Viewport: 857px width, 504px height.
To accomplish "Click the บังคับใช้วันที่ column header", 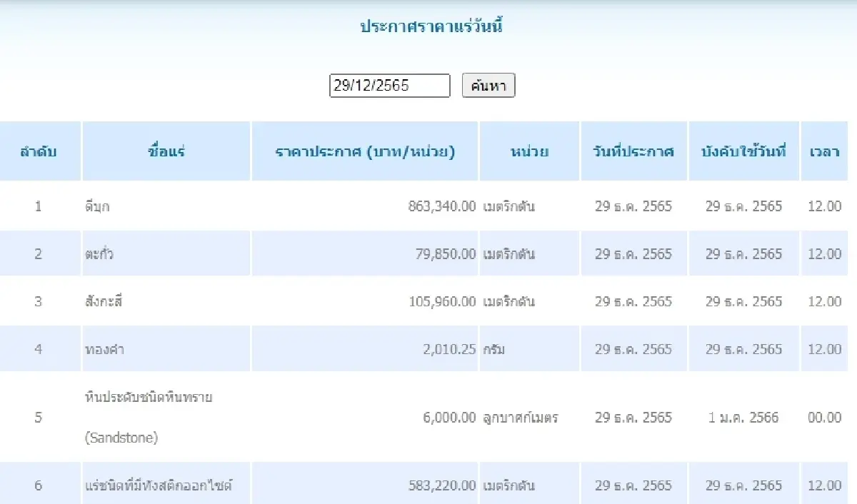I will tap(743, 151).
